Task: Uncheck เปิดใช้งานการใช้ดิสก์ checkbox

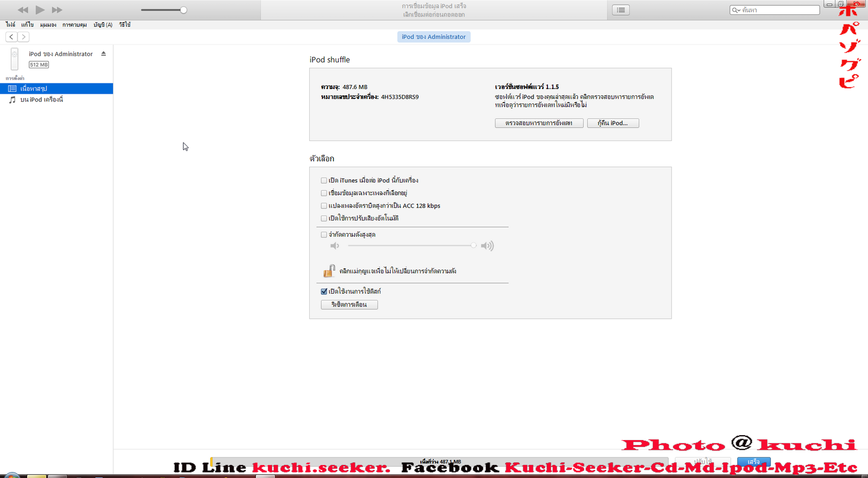Action: (324, 292)
